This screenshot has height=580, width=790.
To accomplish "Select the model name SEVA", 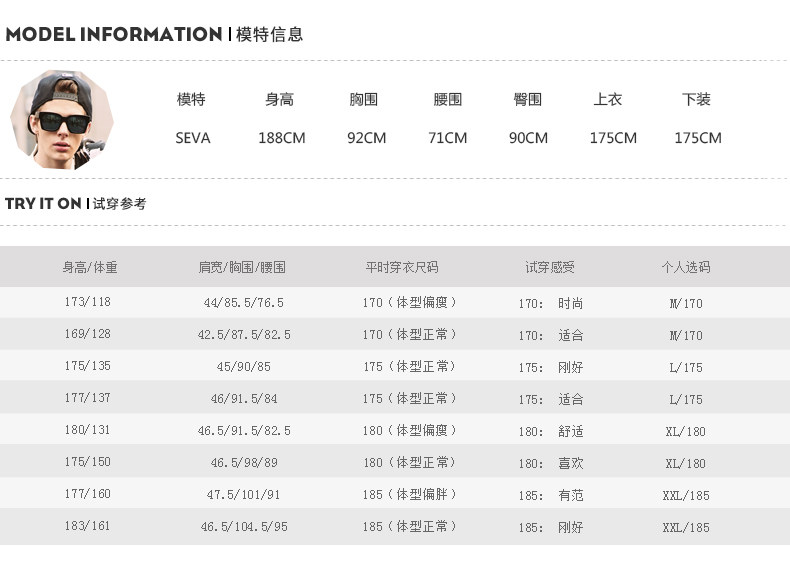I will [x=192, y=138].
